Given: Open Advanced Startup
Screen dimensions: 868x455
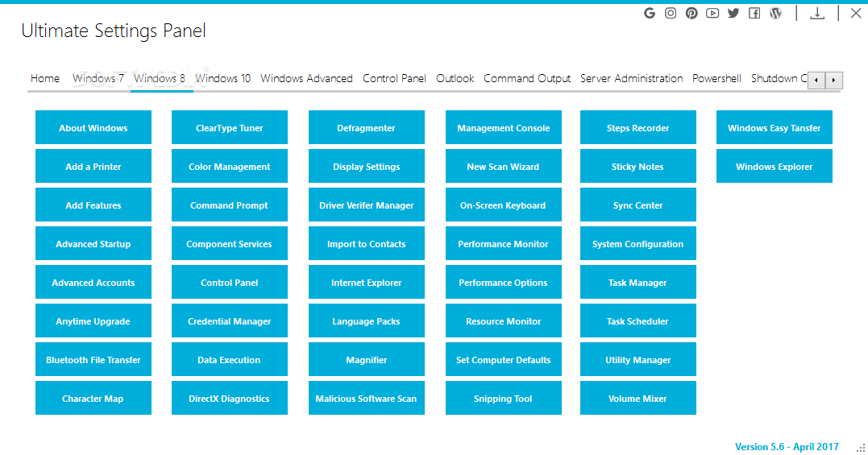Looking at the screenshot, I should pyautogui.click(x=93, y=244).
